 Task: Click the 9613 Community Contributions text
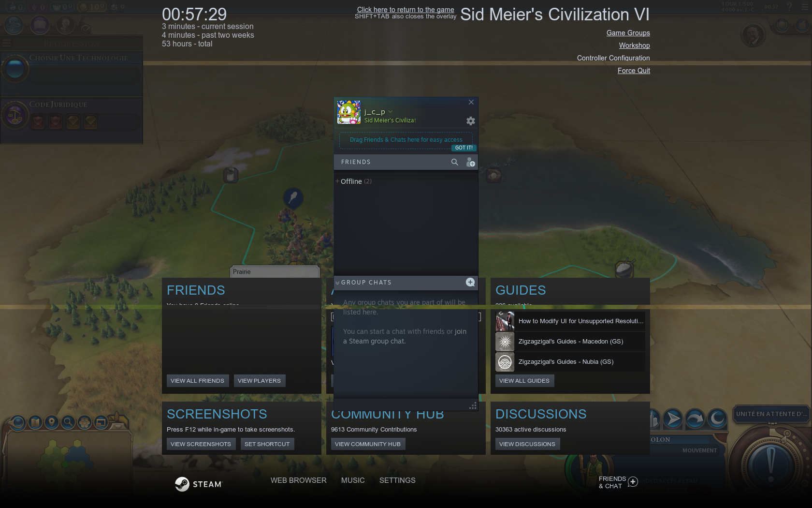pos(374,430)
